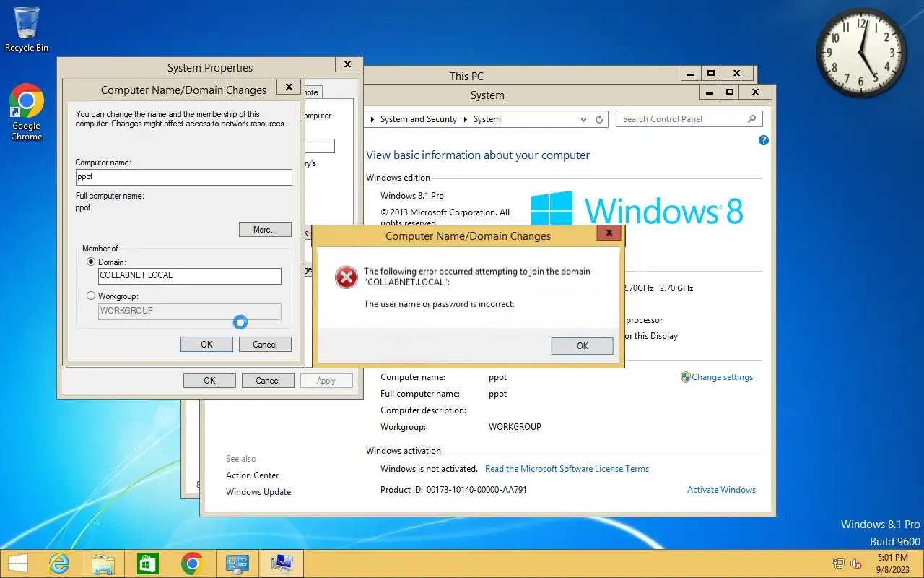This screenshot has height=578, width=924.
Task: Open Read the Microsoft Software License Terms
Action: click(x=567, y=469)
